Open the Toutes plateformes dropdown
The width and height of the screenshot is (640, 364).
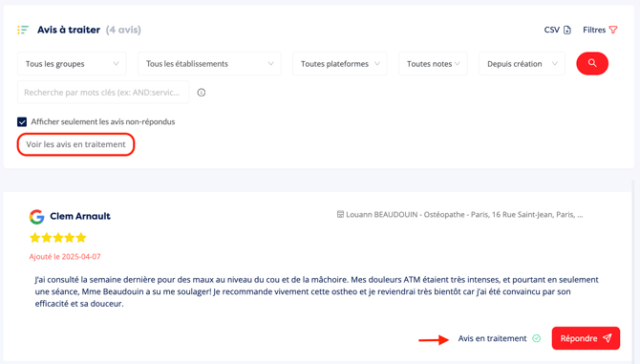(x=340, y=64)
